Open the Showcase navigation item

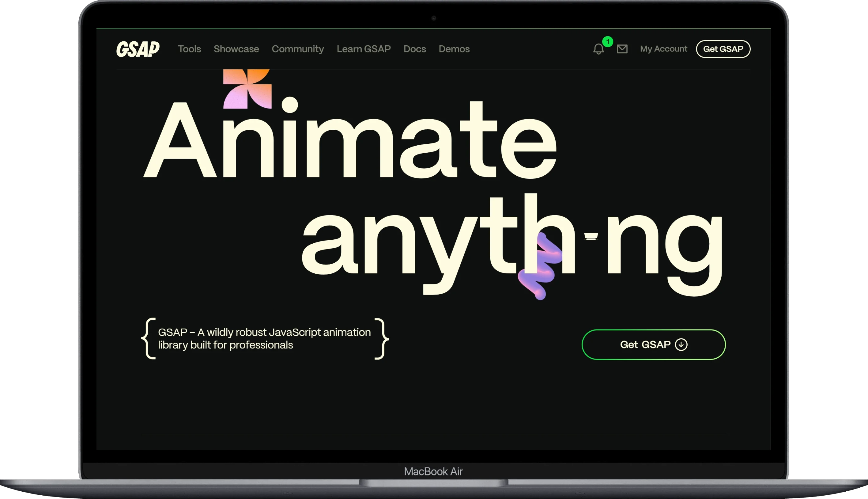click(x=236, y=49)
